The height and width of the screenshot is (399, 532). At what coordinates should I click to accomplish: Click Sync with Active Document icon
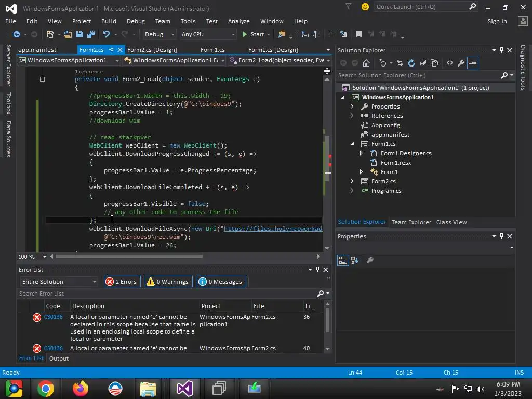pyautogui.click(x=400, y=63)
